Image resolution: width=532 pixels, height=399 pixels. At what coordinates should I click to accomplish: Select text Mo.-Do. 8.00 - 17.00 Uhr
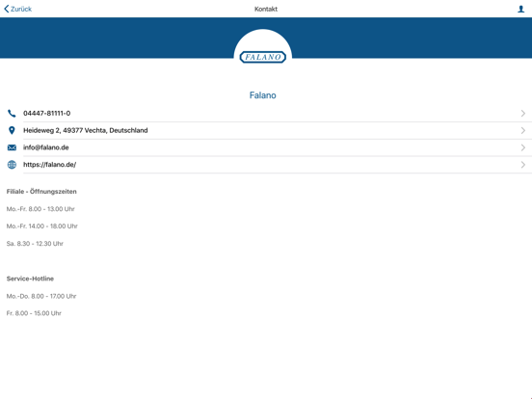tap(41, 296)
